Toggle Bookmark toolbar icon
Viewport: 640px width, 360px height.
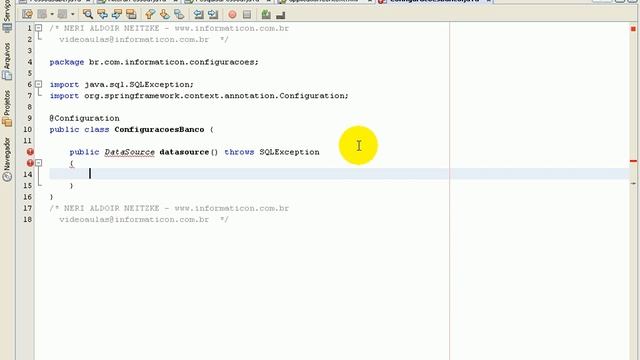(x=179, y=14)
